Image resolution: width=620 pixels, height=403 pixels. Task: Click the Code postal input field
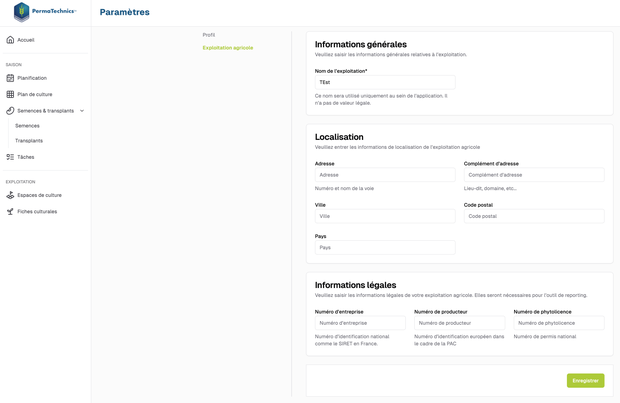[x=533, y=216]
